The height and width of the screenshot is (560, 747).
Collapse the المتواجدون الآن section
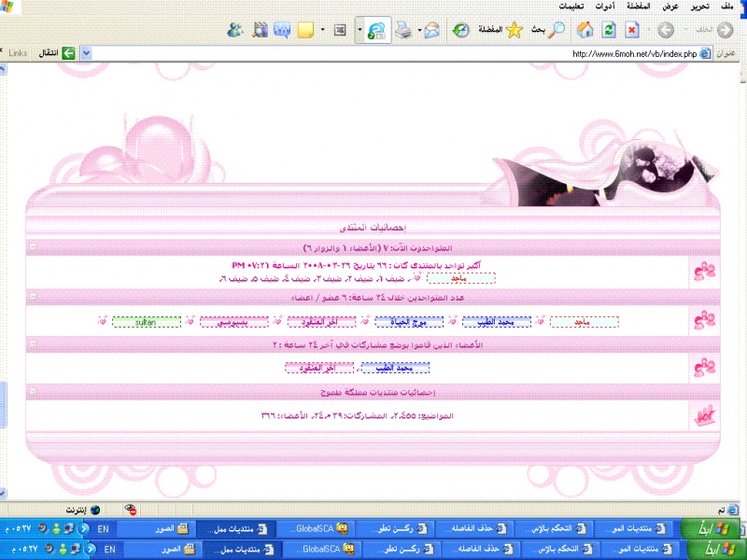point(34,247)
